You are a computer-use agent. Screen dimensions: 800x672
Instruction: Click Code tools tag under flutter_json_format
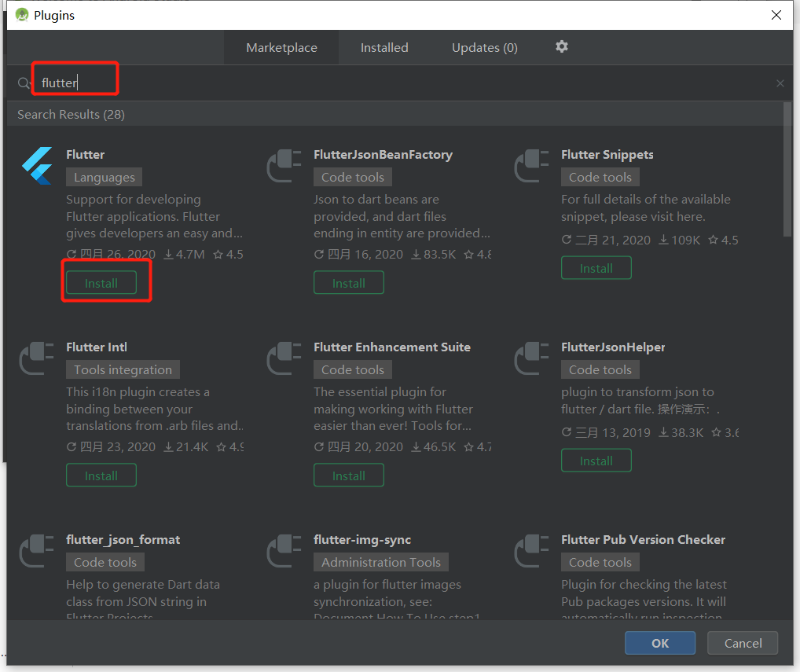point(105,562)
